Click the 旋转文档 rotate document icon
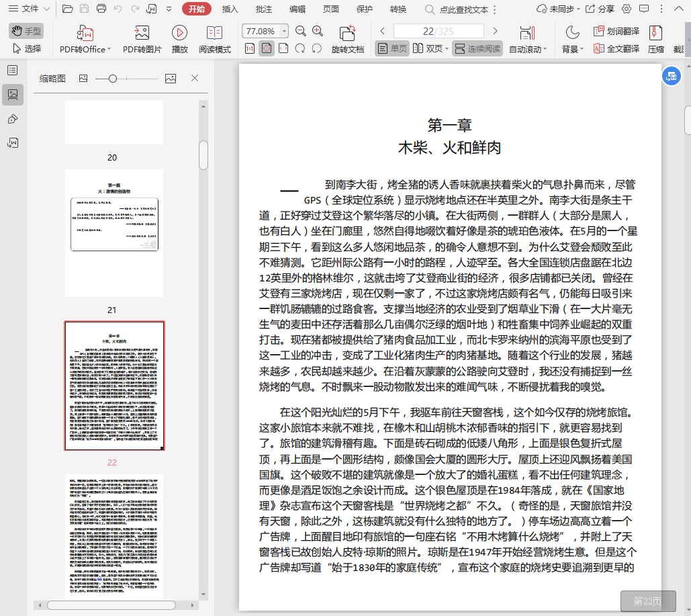This screenshot has height=616, width=691. tap(347, 34)
